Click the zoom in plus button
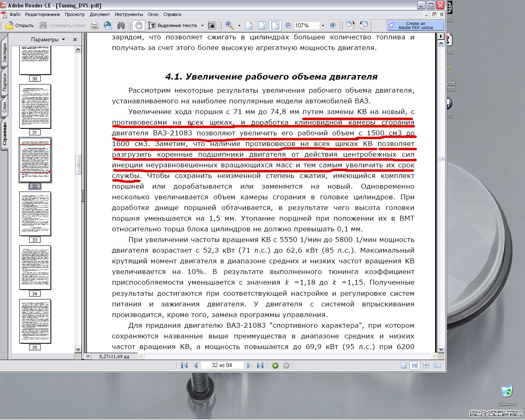 coord(333,25)
